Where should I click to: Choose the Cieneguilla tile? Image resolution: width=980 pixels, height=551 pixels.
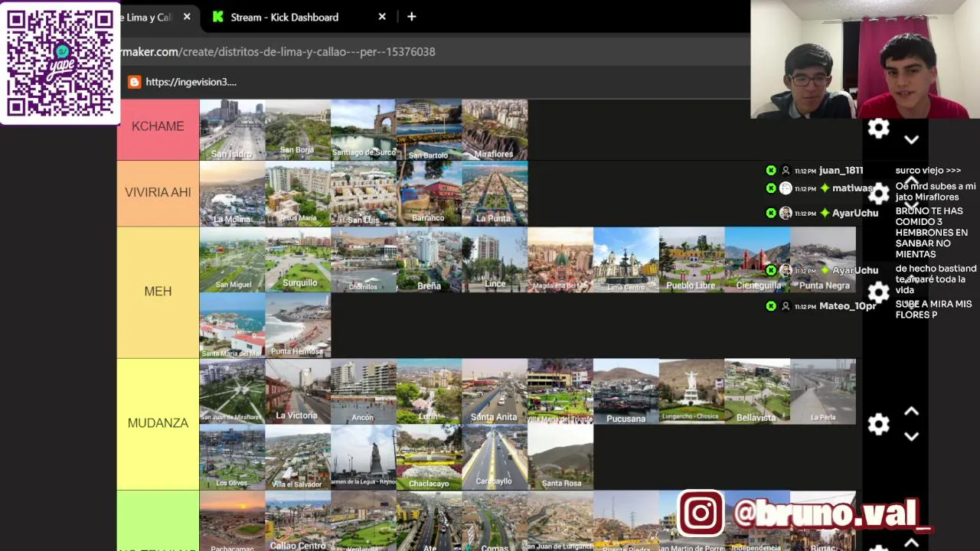point(757,259)
